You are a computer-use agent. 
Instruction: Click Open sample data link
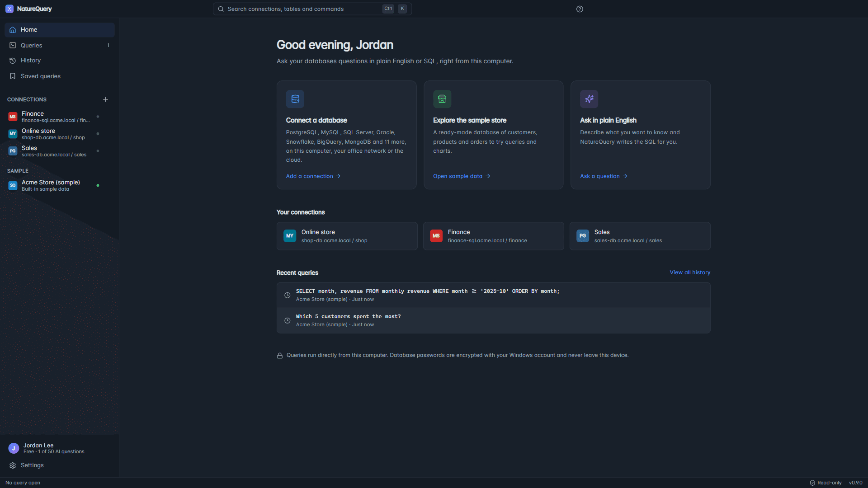click(462, 176)
